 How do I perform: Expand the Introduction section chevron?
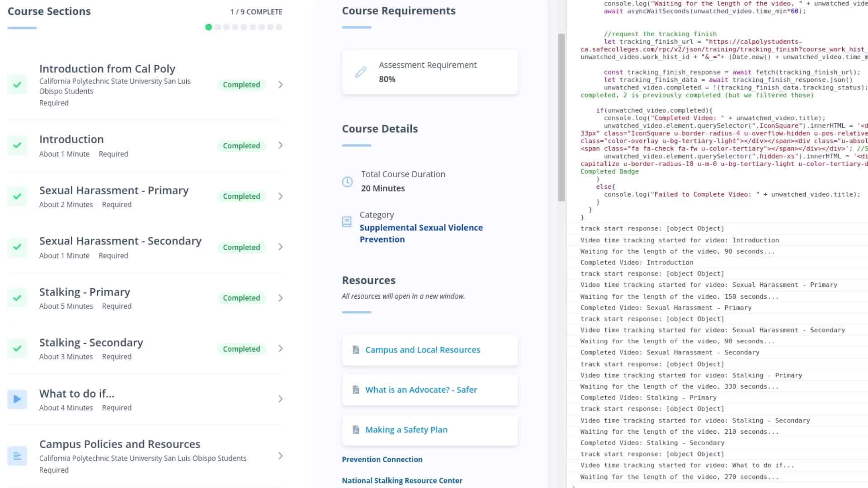click(280, 145)
